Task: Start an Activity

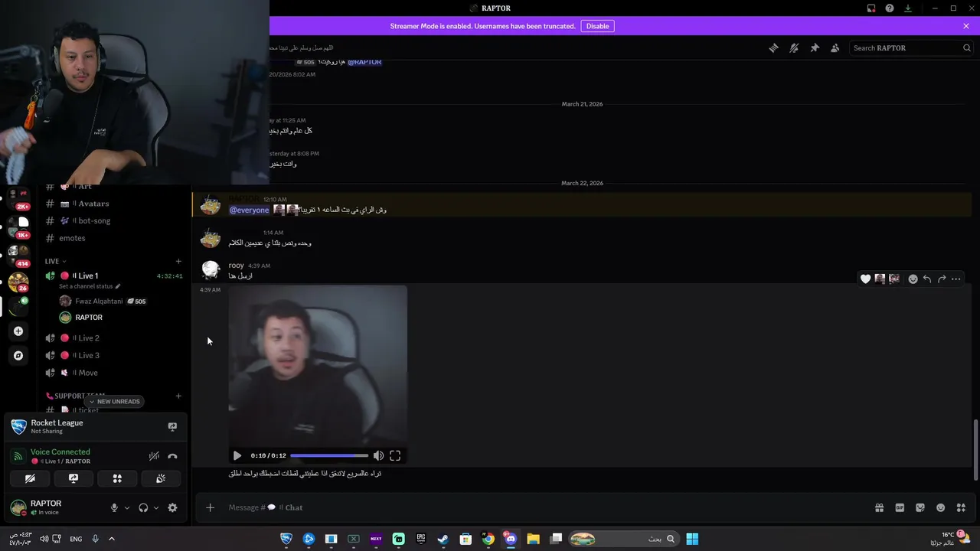Action: click(117, 478)
